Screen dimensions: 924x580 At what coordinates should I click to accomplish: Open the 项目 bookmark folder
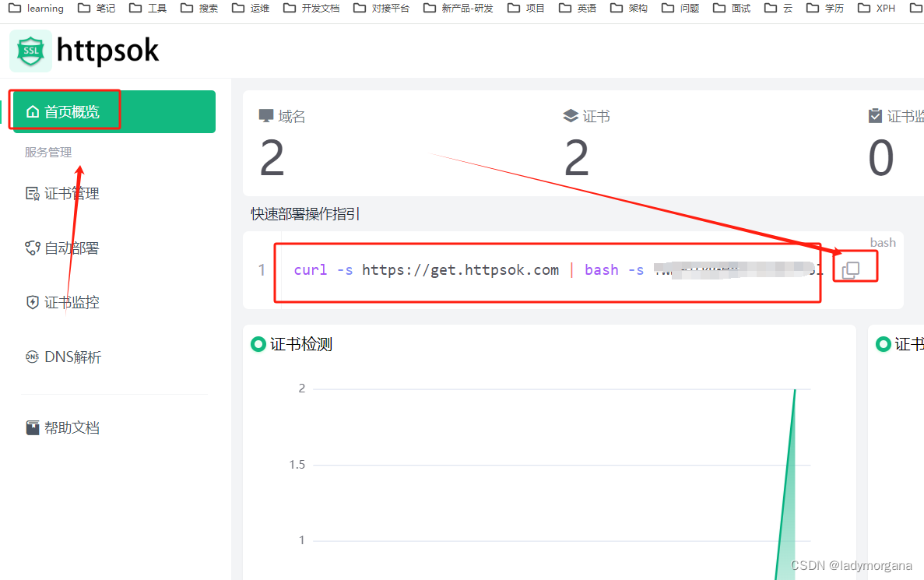click(526, 9)
